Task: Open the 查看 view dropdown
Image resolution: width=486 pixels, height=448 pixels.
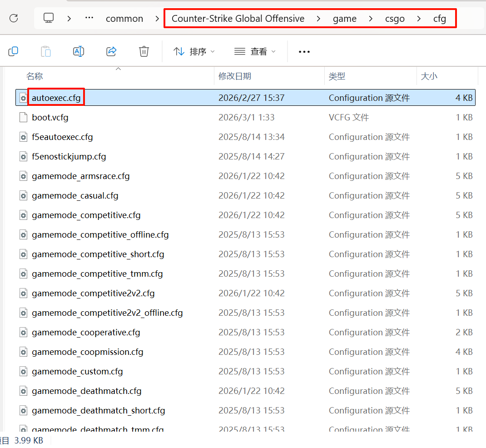Action: 255,51
